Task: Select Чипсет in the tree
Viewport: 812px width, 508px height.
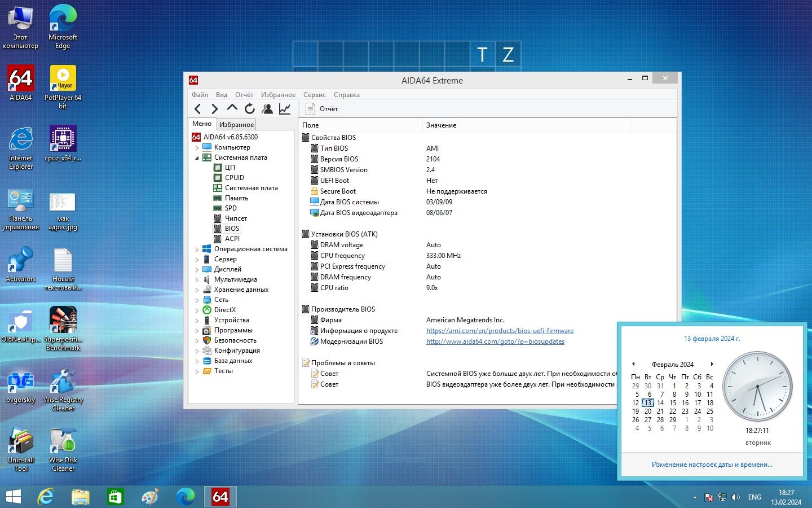Action: point(236,218)
